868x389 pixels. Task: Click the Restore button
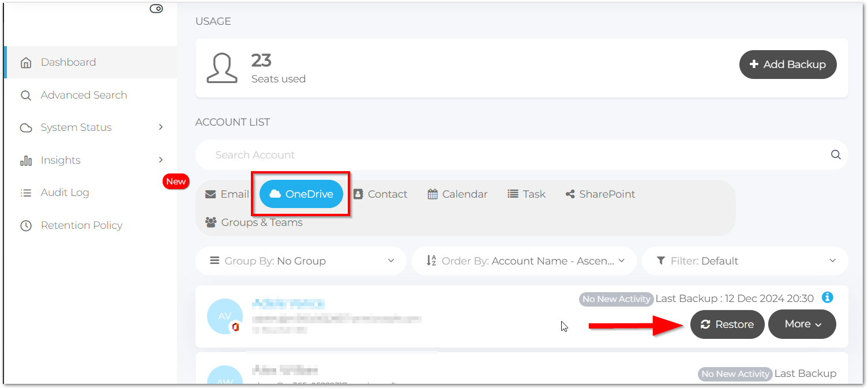727,324
